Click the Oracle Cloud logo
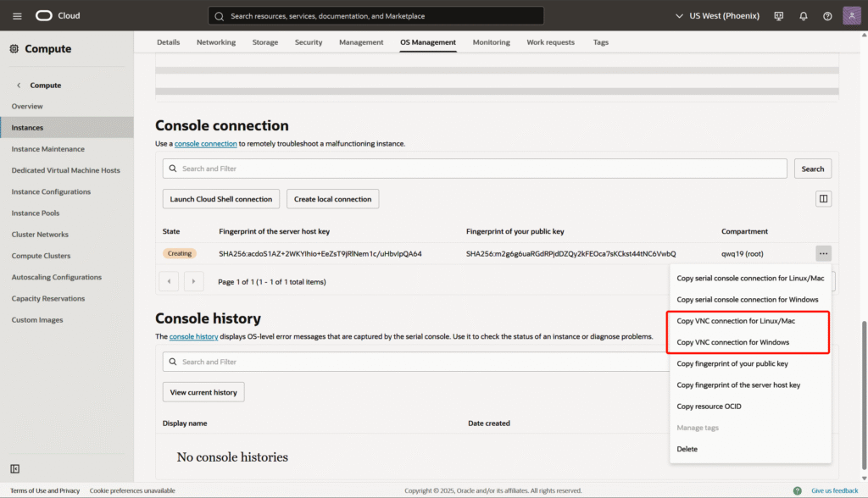Image resolution: width=868 pixels, height=498 pixels. pos(58,16)
